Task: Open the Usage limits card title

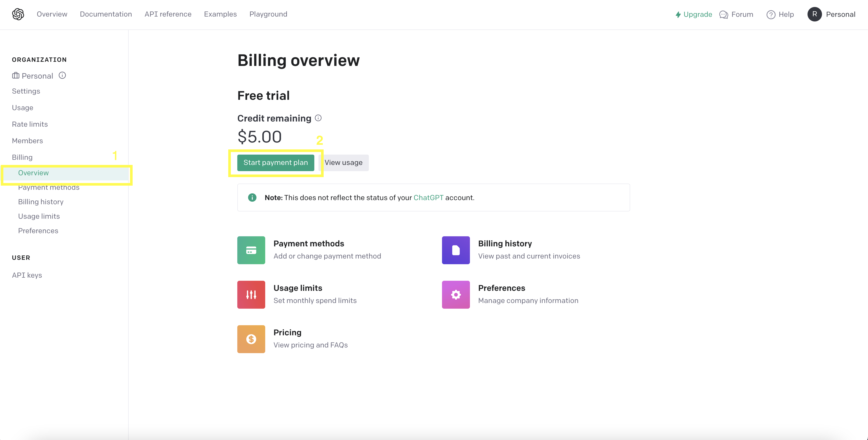Action: [x=298, y=288]
